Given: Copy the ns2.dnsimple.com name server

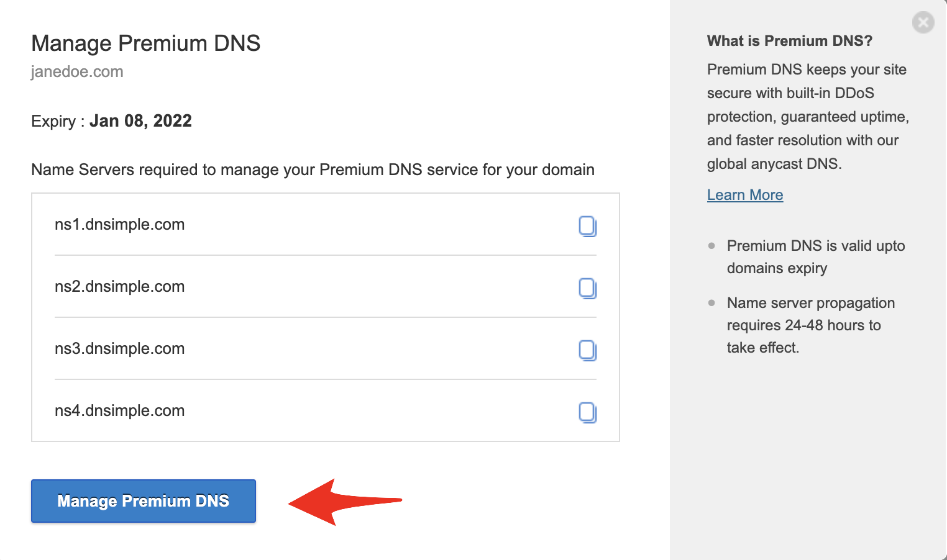Looking at the screenshot, I should pyautogui.click(x=587, y=288).
